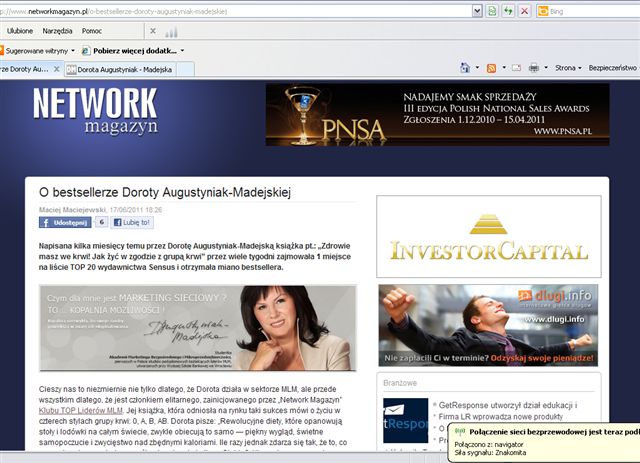Click the Home page icon

465,68
